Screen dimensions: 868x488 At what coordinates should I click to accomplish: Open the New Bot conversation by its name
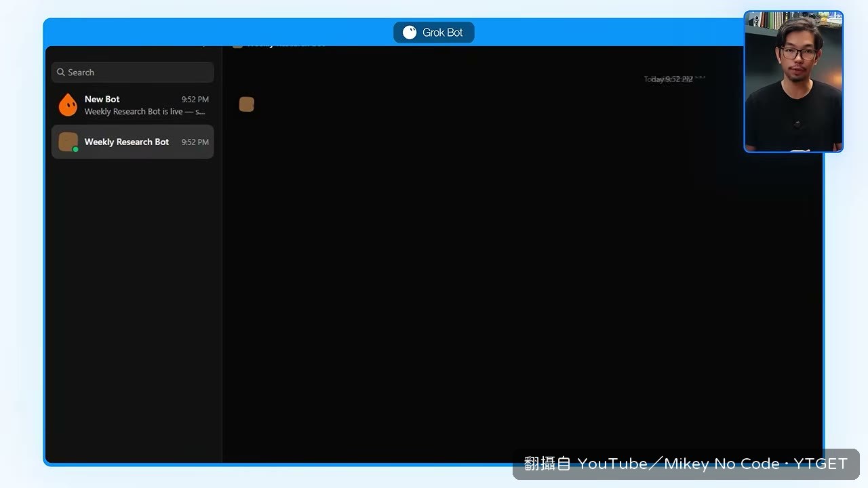pyautogui.click(x=102, y=99)
